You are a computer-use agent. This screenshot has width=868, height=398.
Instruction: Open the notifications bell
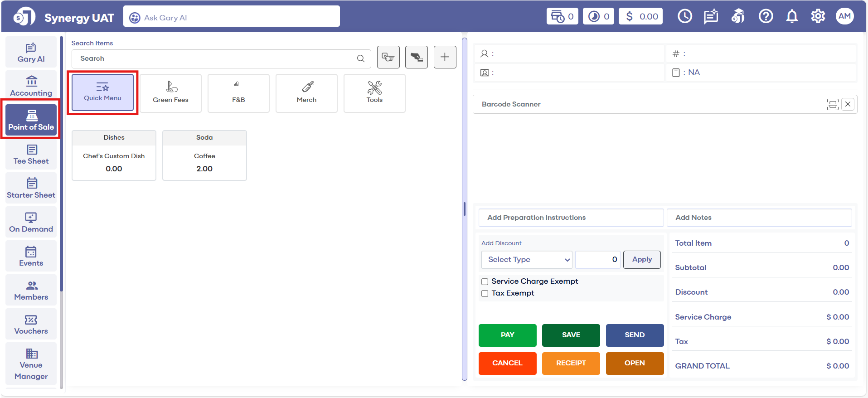pos(791,17)
